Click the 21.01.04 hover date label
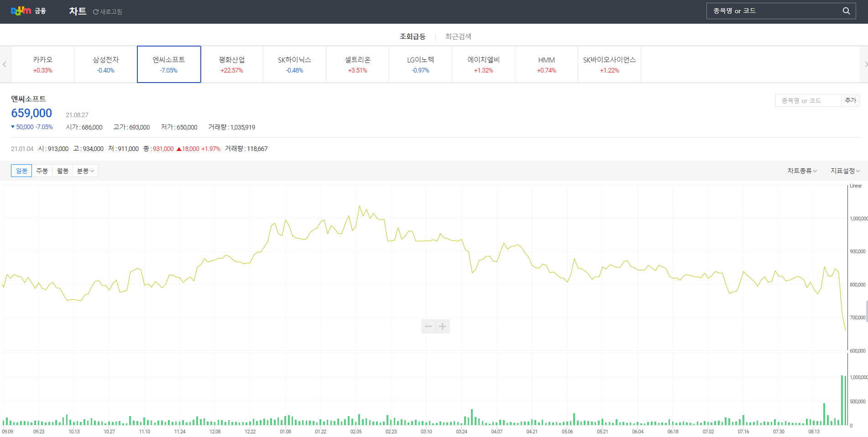This screenshot has height=437, width=868. [x=22, y=149]
